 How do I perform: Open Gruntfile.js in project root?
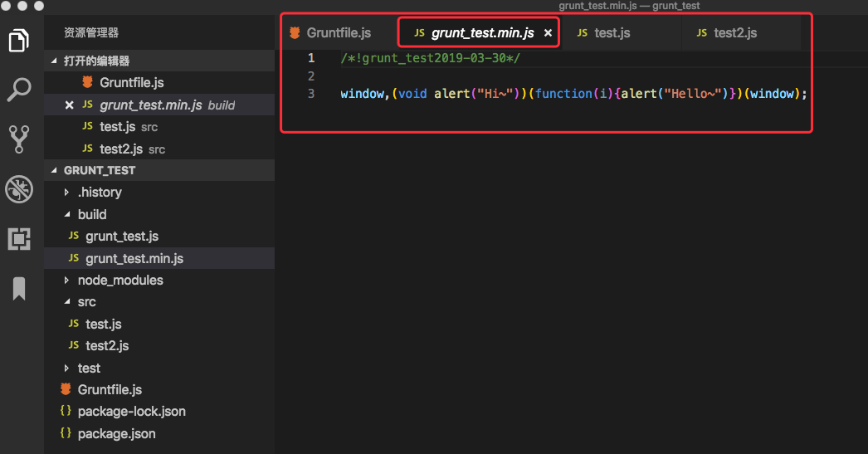point(159,390)
